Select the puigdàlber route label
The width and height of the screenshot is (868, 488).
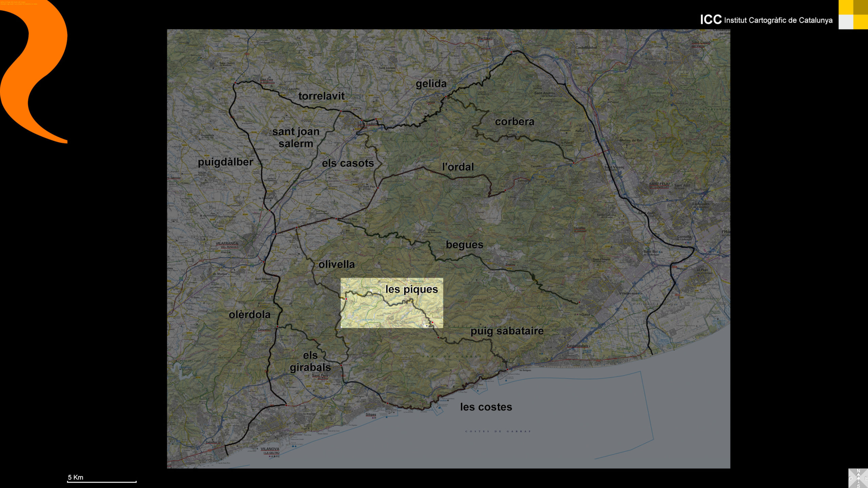225,162
